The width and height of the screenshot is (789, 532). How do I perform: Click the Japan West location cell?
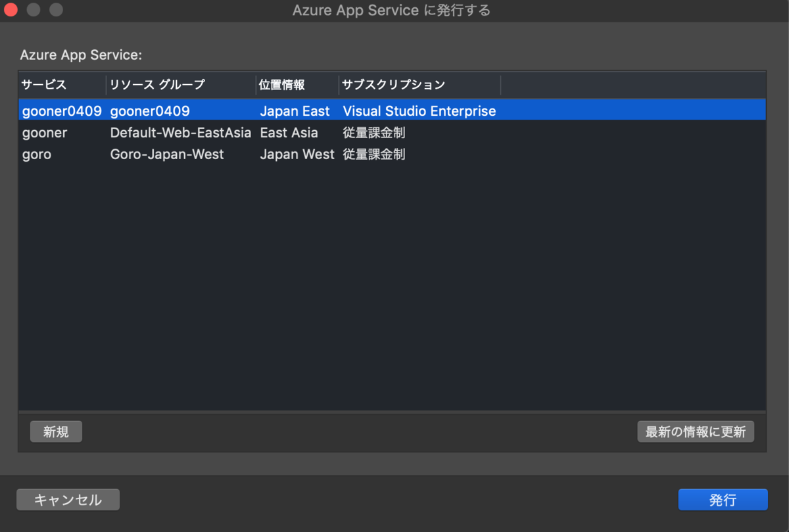(297, 155)
